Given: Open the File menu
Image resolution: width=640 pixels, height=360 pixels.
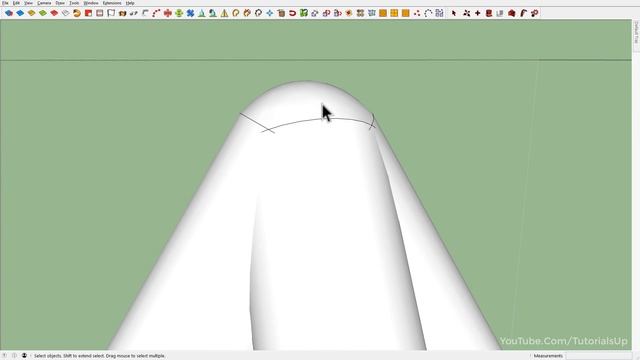Looking at the screenshot, I should 5,3.
